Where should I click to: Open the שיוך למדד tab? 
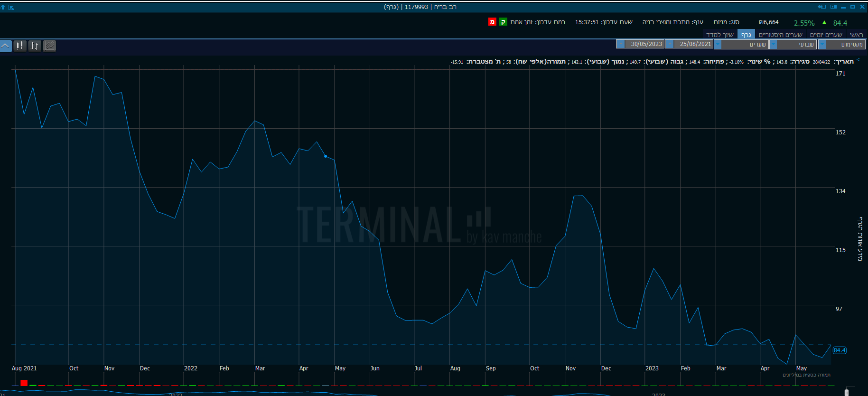[x=719, y=35]
